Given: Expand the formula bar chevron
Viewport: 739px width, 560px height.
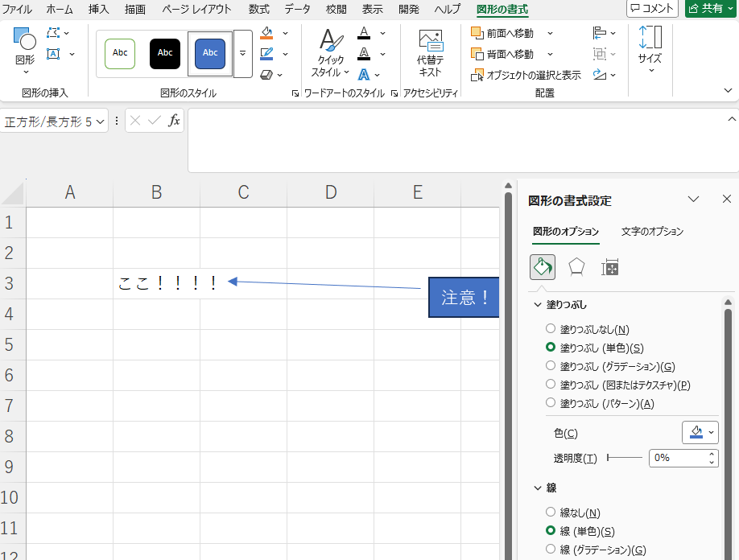Looking at the screenshot, I should 732,119.
